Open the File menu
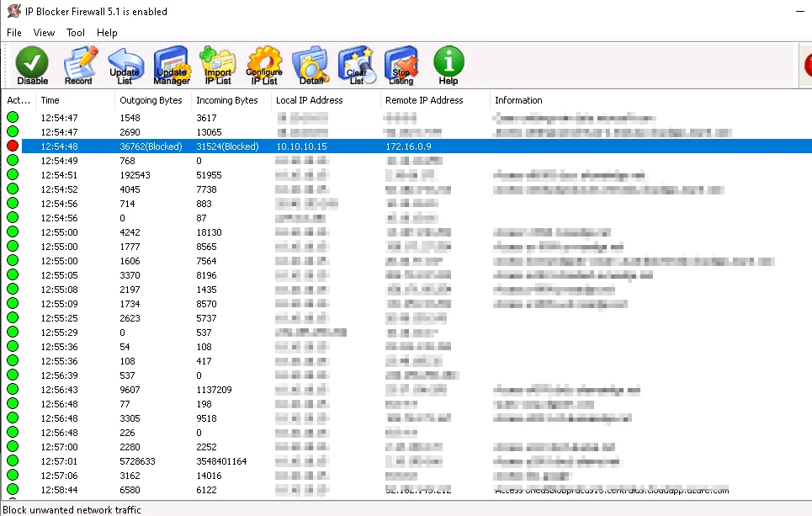This screenshot has width=812, height=516. coord(14,33)
